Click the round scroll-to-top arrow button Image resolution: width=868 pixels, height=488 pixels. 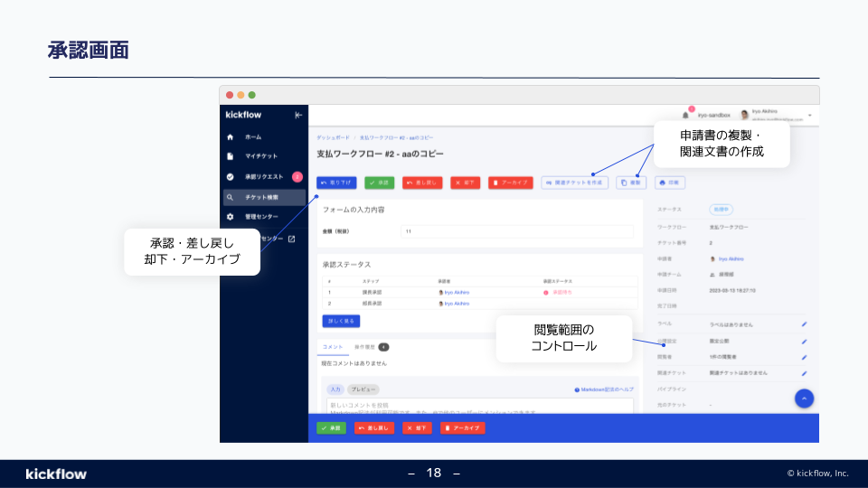click(x=805, y=399)
